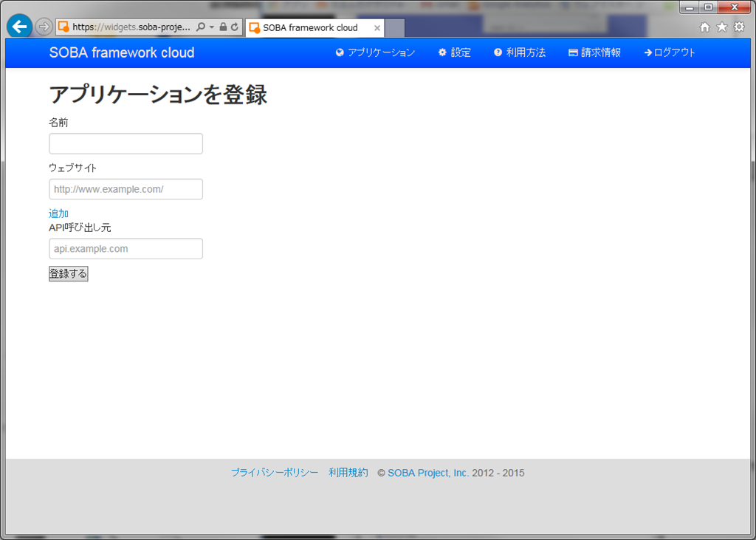This screenshot has height=540, width=756.
Task: Click the lock security icon
Action: tap(223, 27)
